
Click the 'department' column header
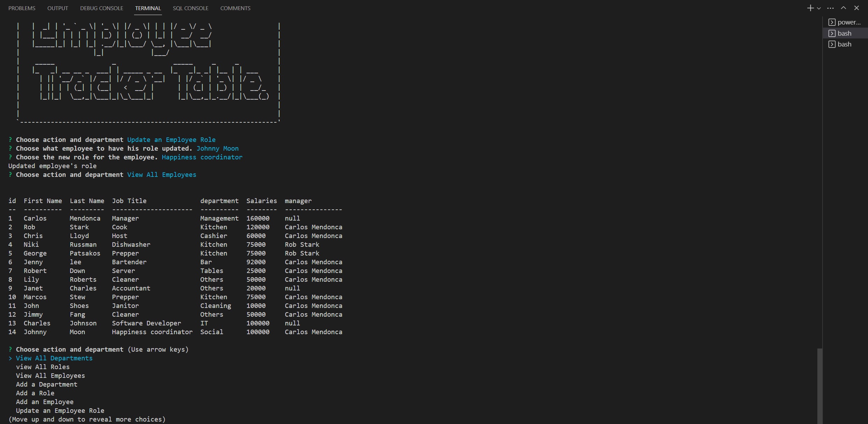(219, 201)
